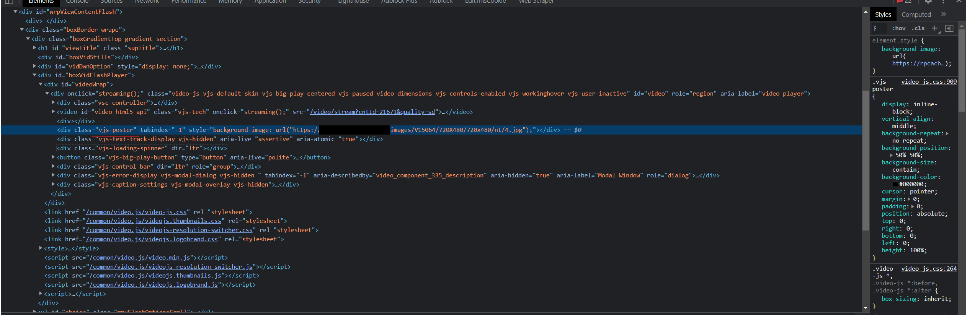The width and height of the screenshot is (980, 315).
Task: Collapse the videoWrap div
Action: (x=41, y=84)
